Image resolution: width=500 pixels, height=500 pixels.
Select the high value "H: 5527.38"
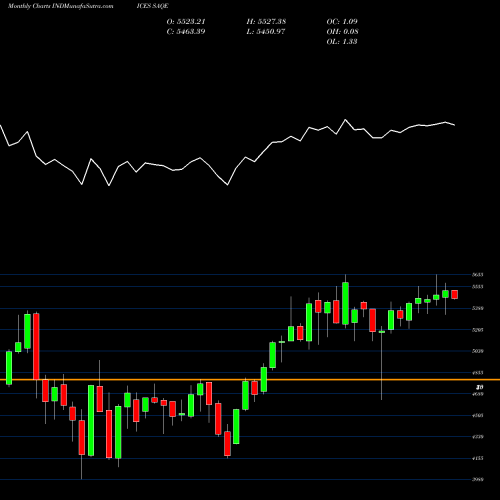click(x=266, y=22)
